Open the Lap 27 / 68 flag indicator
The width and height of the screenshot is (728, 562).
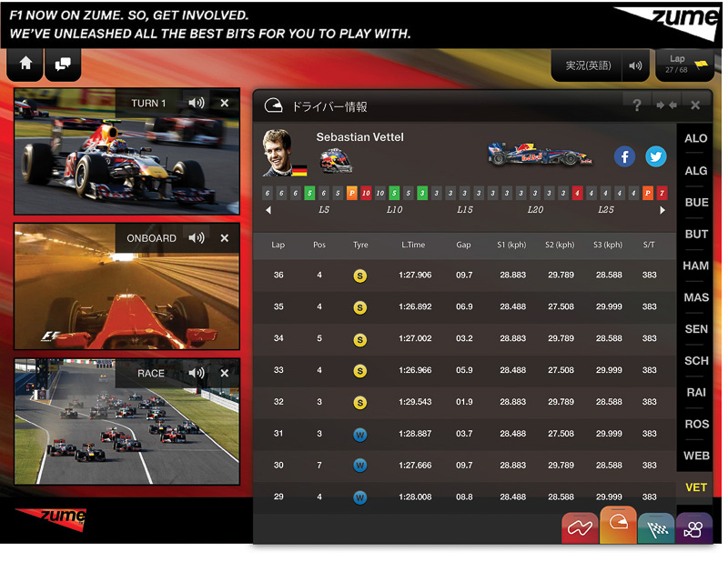pos(684,65)
